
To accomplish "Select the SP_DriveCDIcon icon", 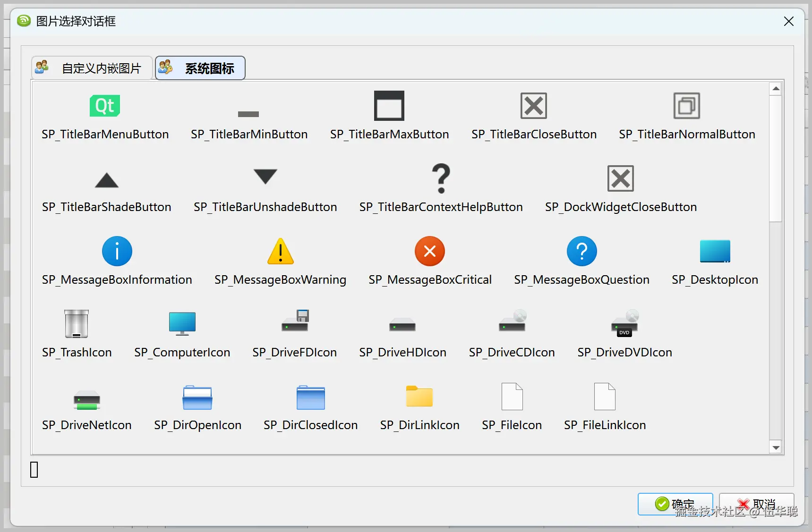I will [513, 321].
